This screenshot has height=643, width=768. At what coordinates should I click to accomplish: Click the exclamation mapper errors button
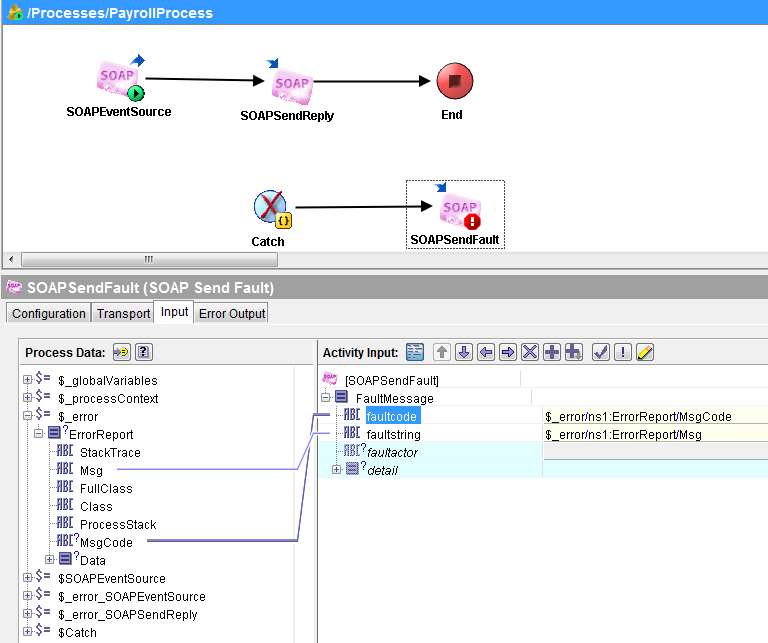point(623,352)
